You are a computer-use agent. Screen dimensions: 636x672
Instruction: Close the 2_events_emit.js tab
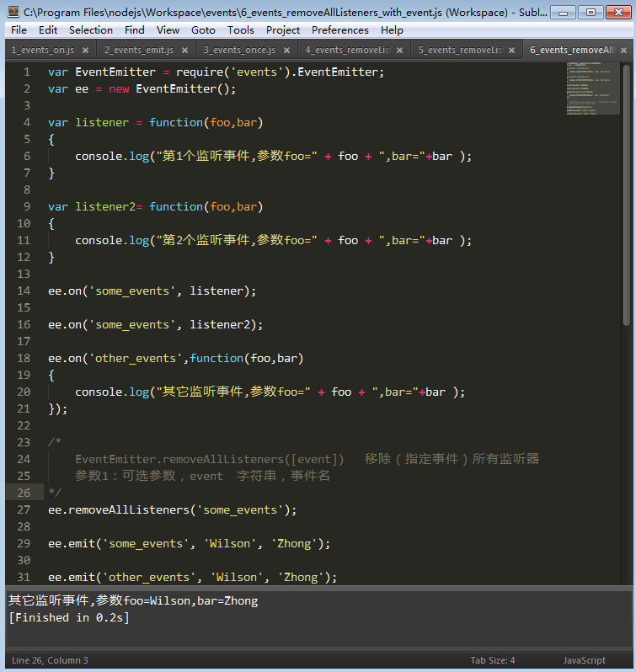pyautogui.click(x=184, y=51)
